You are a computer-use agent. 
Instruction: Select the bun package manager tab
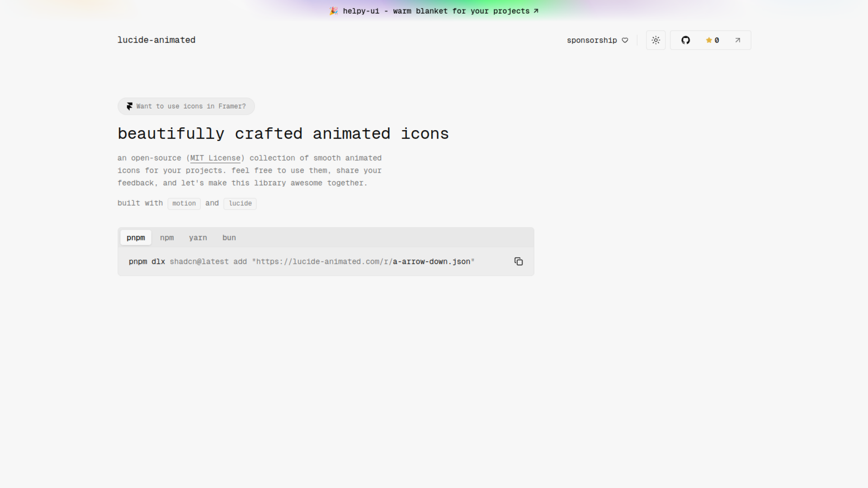(229, 238)
